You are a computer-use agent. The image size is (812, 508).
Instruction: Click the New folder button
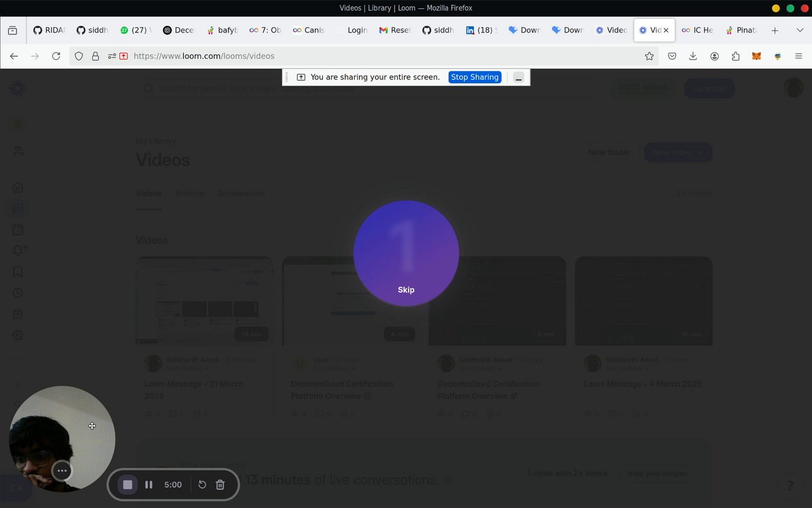[609, 152]
